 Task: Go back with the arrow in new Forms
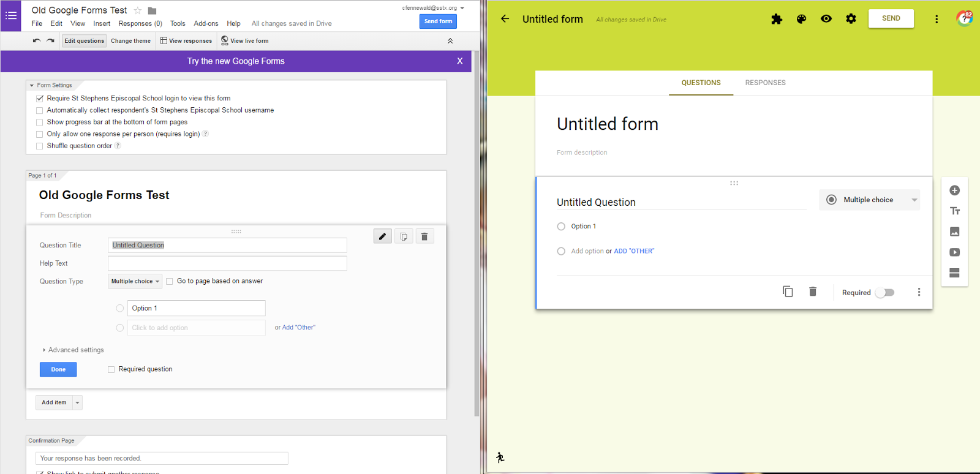coord(505,19)
